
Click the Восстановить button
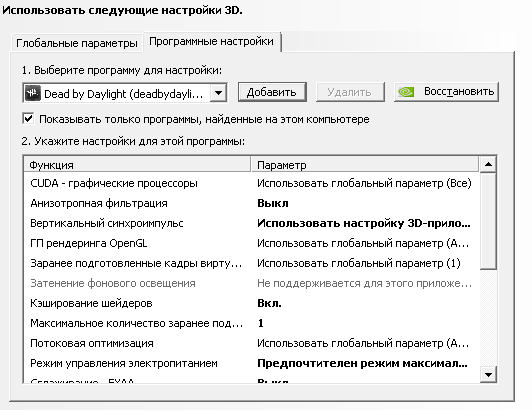pos(446,92)
